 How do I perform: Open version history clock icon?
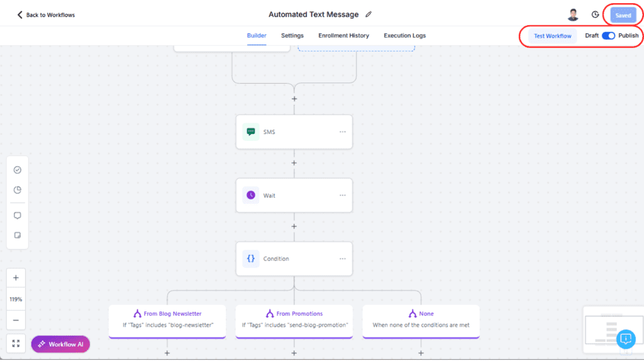[595, 14]
